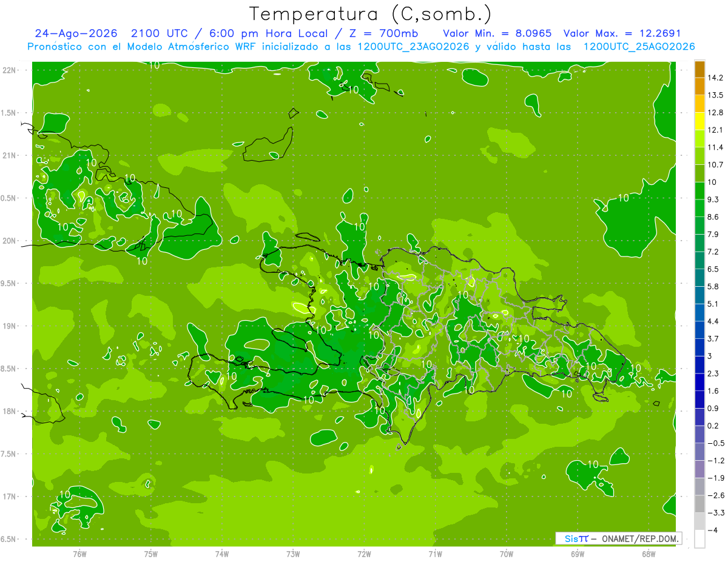
Task: Click the "2100 UTC" time text
Action: 161,33
